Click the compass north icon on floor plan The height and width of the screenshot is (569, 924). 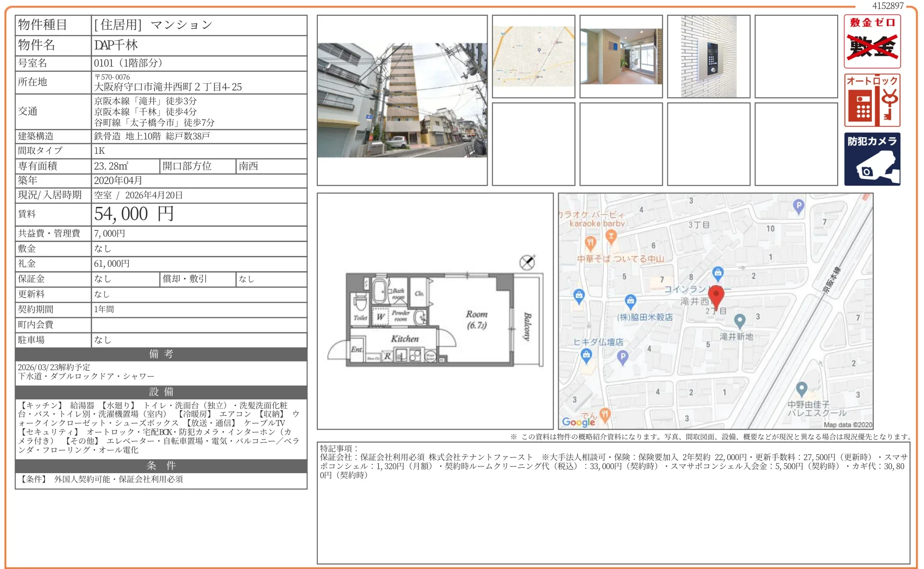click(527, 262)
